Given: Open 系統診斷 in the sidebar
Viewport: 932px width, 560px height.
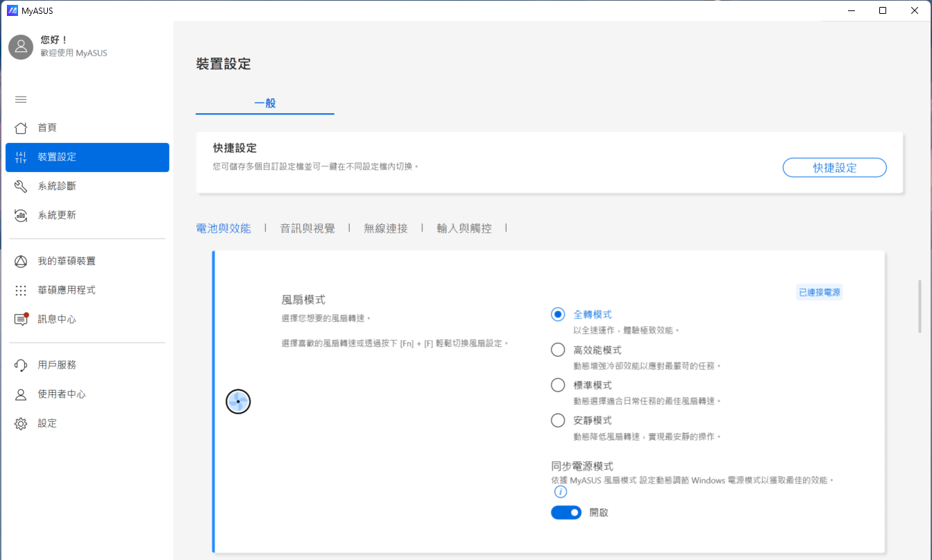Looking at the screenshot, I should point(87,186).
